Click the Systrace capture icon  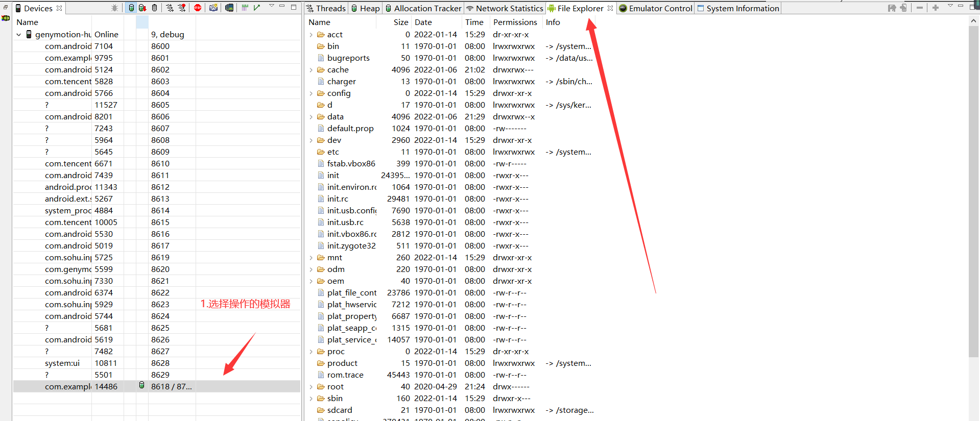tap(245, 8)
